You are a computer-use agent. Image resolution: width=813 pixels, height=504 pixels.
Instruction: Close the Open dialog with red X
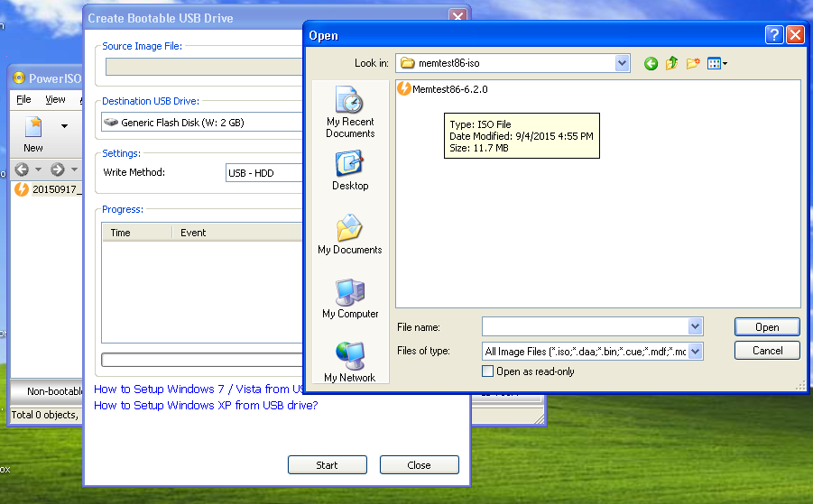click(x=795, y=35)
